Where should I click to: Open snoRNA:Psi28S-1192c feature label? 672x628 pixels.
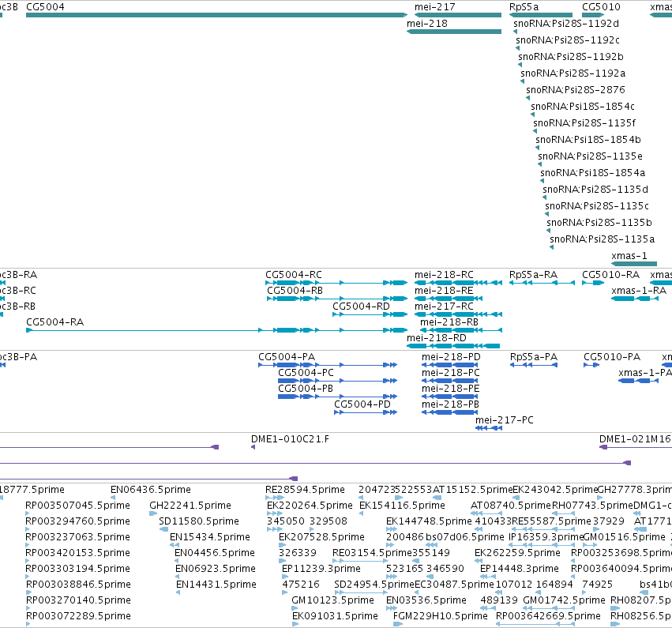[x=568, y=40]
